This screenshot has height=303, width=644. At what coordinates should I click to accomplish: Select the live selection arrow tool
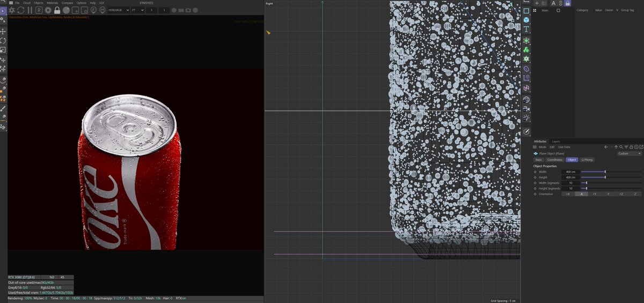pos(3,11)
